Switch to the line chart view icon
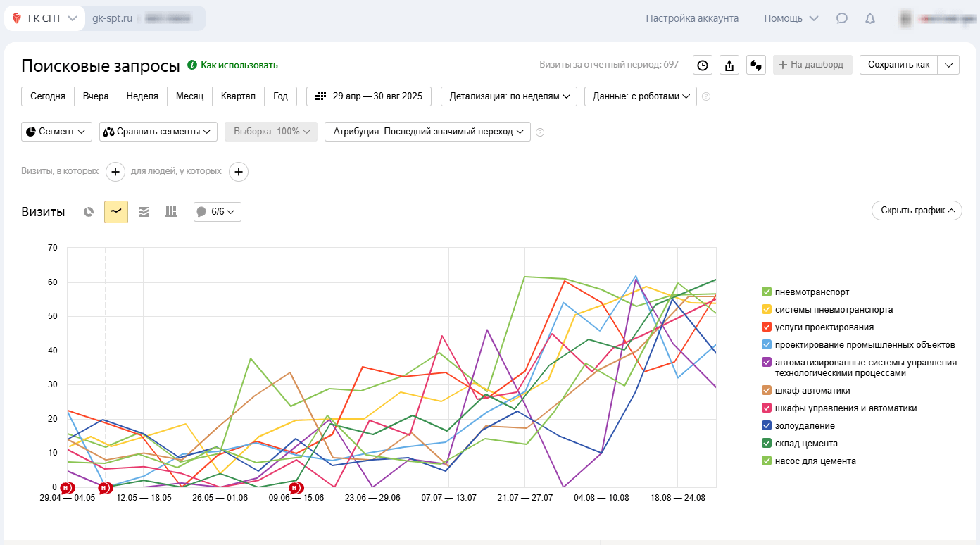 click(116, 212)
